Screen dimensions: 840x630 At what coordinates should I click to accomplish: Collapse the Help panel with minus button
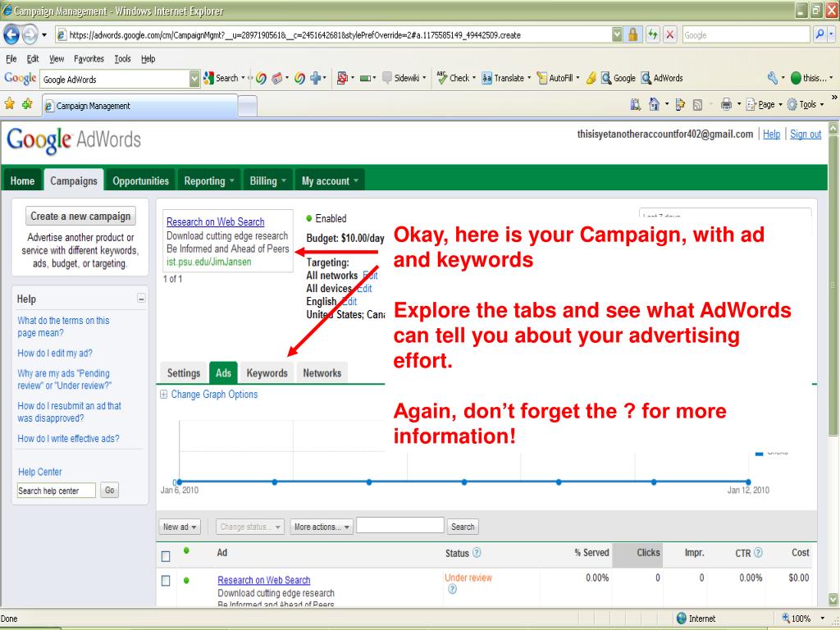[x=141, y=299]
